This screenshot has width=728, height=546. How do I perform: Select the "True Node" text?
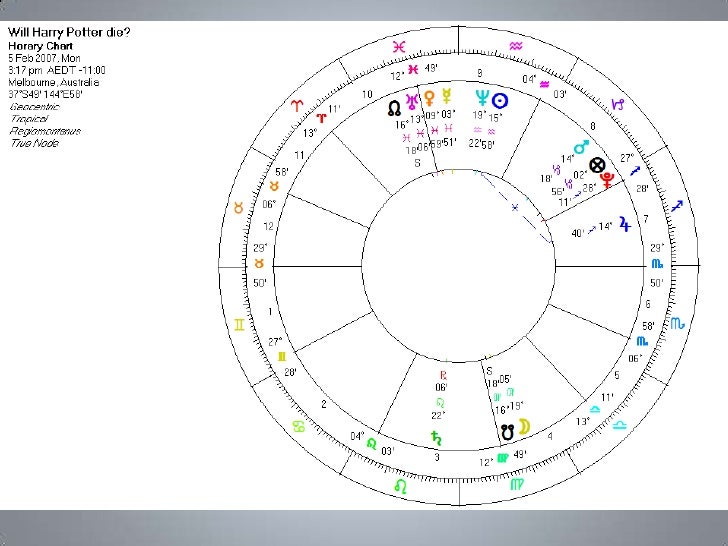35,143
